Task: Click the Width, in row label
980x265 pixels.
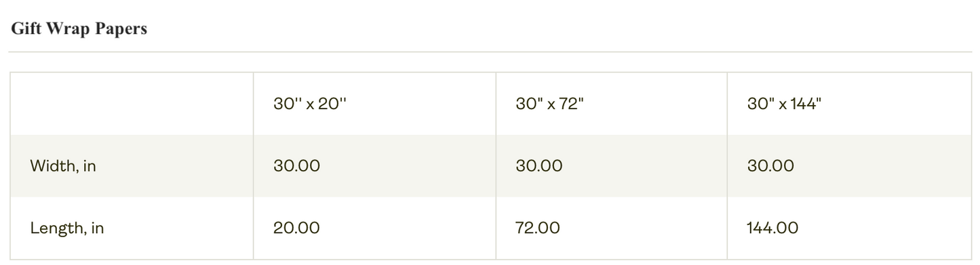Action: click(x=63, y=166)
